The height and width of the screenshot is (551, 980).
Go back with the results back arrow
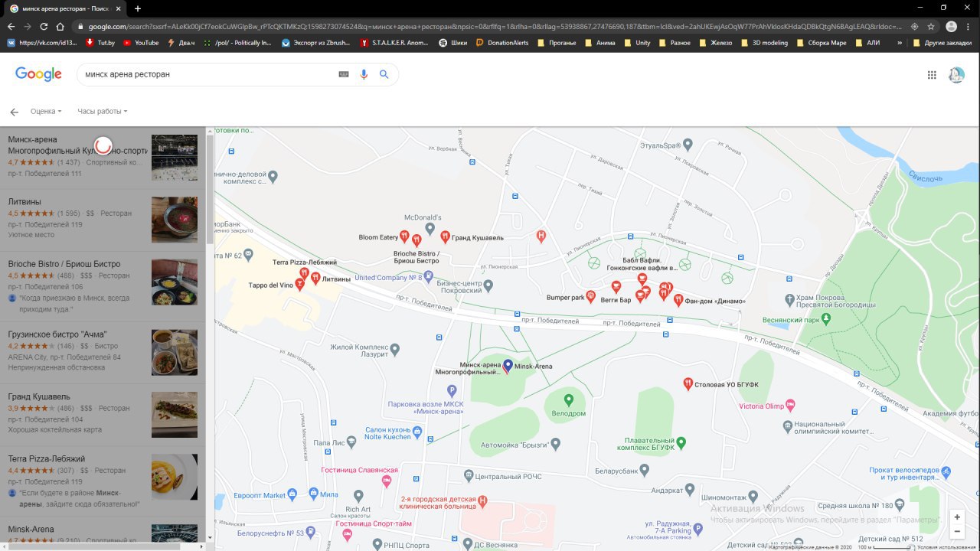point(14,112)
